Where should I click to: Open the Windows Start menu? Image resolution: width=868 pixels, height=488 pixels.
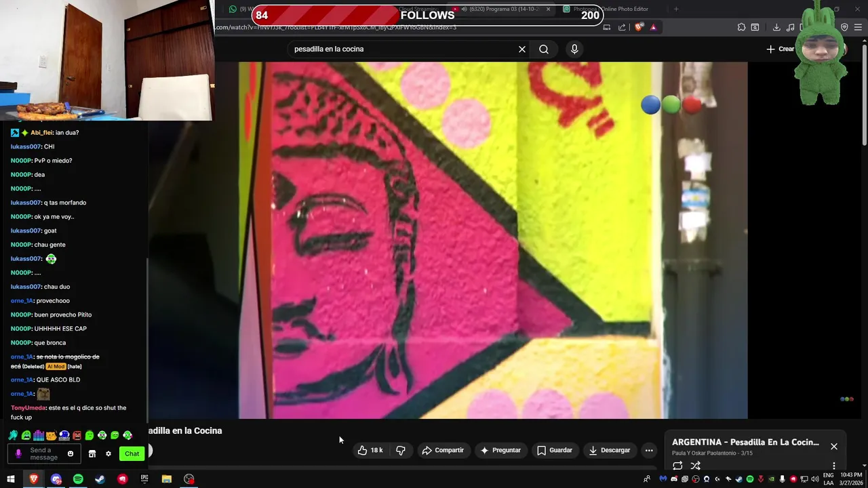pyautogui.click(x=10, y=479)
